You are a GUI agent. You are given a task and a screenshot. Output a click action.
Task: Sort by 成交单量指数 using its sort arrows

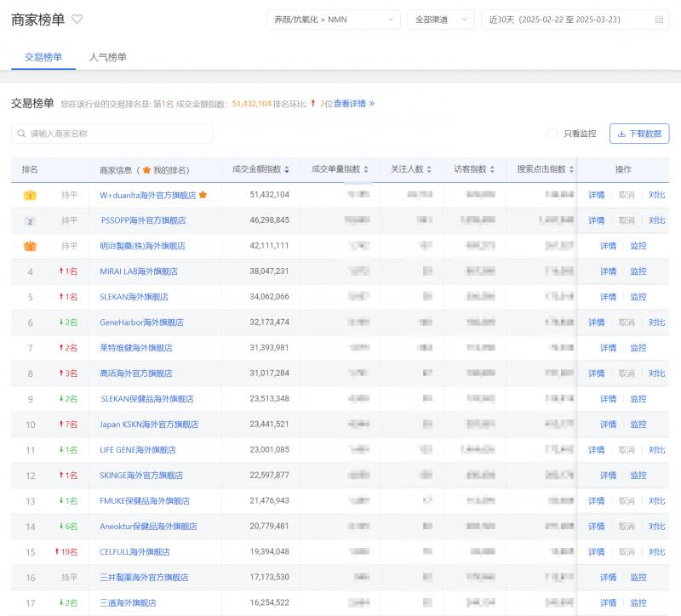(x=366, y=169)
